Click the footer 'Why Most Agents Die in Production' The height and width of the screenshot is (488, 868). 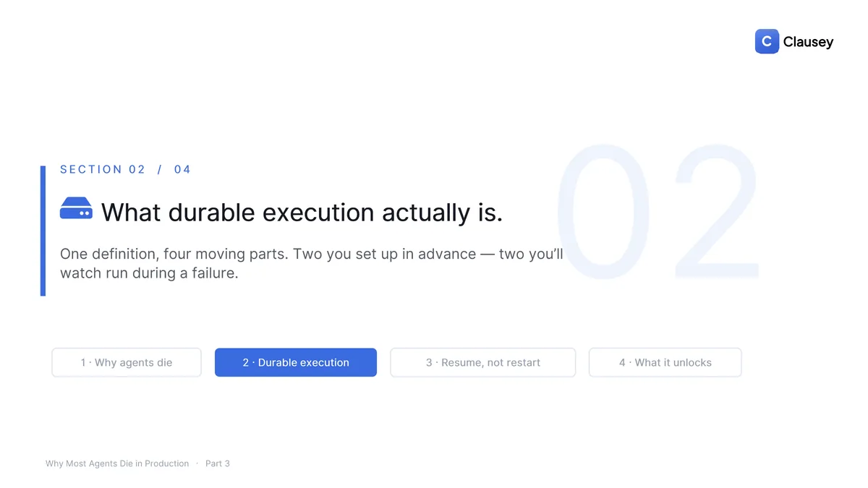117,463
